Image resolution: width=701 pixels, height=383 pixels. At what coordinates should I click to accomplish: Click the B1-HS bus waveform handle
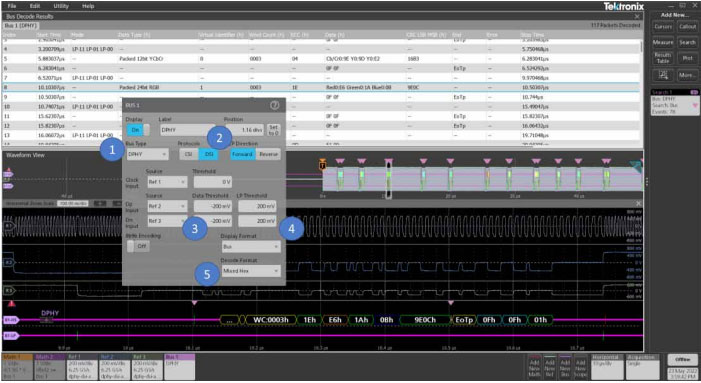click(x=11, y=320)
